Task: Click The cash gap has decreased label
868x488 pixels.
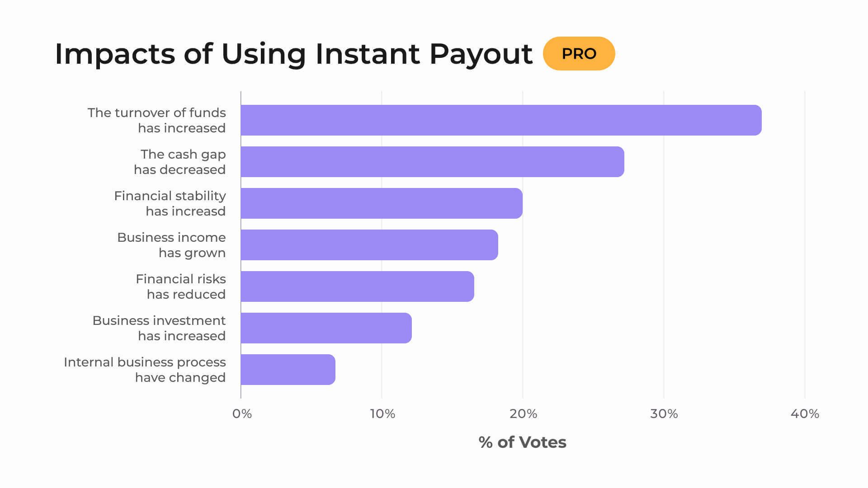Action: coord(180,162)
